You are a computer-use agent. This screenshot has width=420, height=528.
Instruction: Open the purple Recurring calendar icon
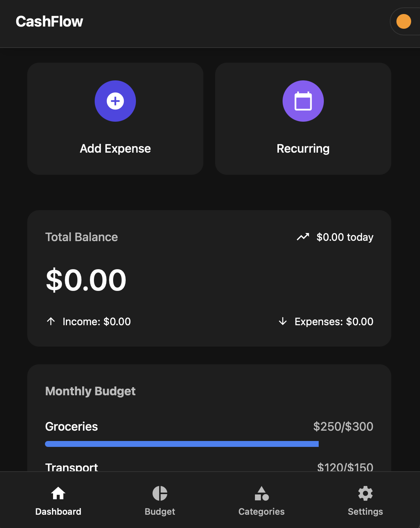[303, 101]
